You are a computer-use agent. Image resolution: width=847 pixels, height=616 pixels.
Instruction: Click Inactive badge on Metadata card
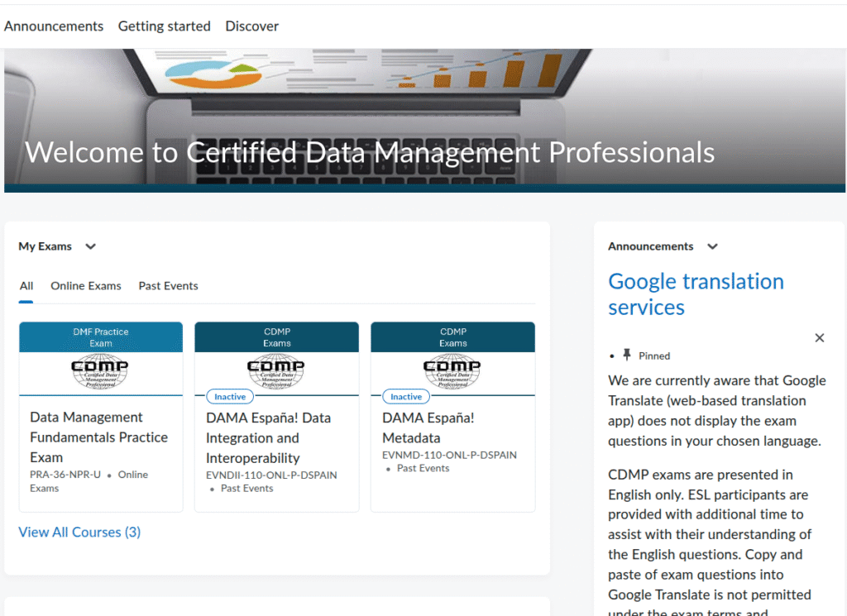coord(406,397)
